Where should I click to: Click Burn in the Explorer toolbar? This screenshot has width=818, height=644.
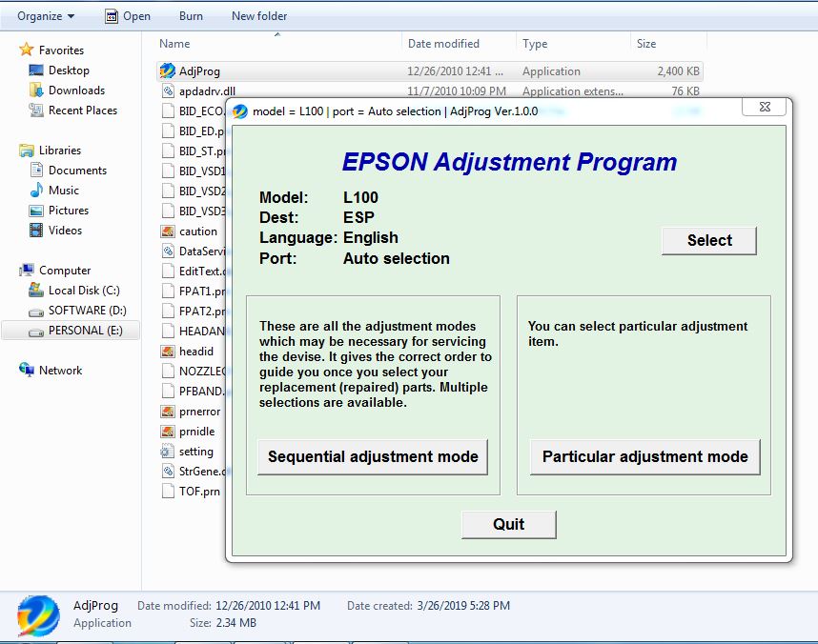191,16
